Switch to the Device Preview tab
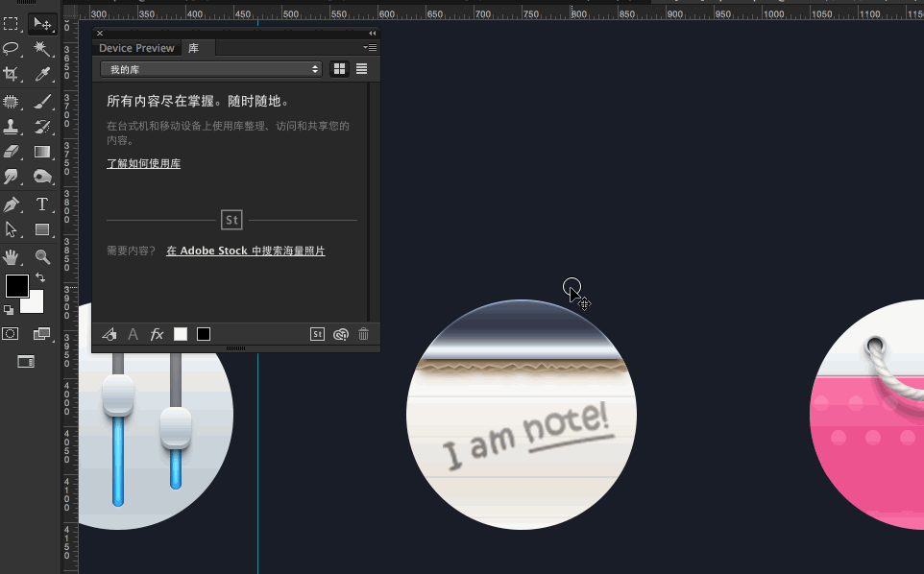 click(136, 48)
